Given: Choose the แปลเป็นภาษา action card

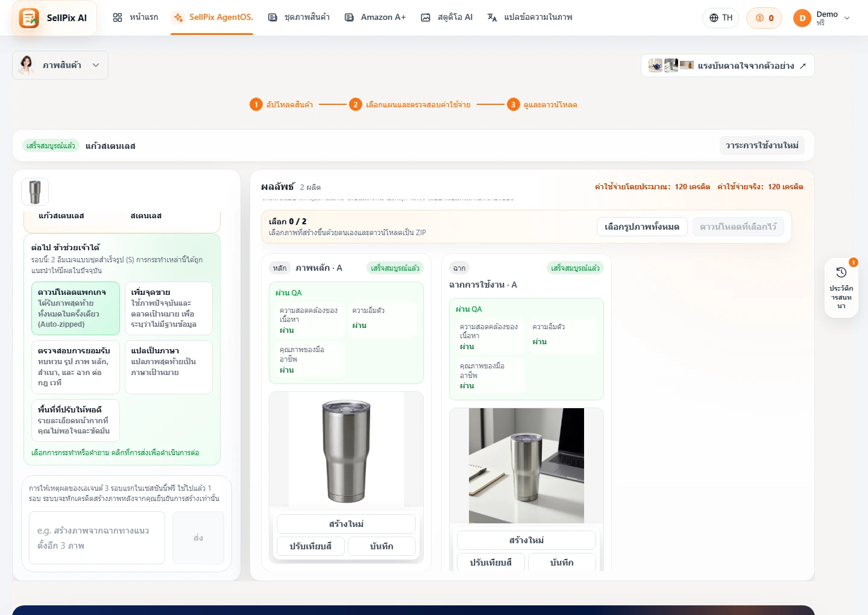Looking at the screenshot, I should (x=168, y=367).
